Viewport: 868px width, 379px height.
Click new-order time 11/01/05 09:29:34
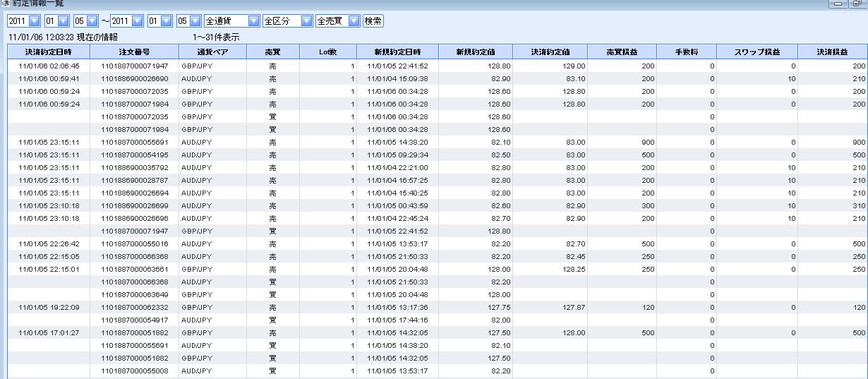pyautogui.click(x=397, y=155)
